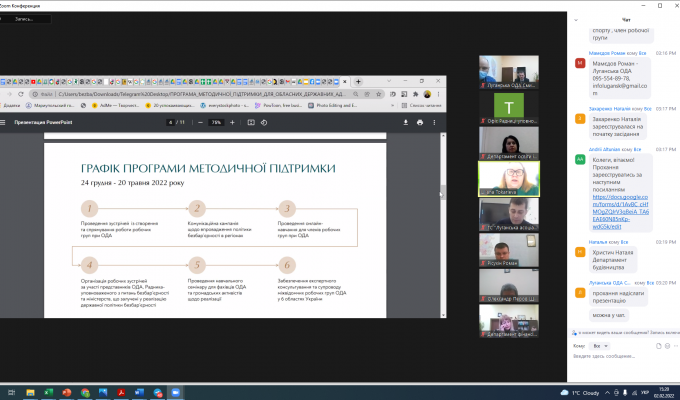Click the fit to page icon
The image size is (680, 400).
[250, 122]
